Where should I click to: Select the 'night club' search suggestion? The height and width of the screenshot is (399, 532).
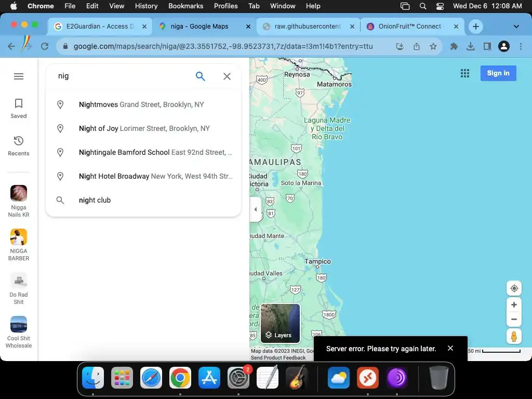(x=143, y=200)
